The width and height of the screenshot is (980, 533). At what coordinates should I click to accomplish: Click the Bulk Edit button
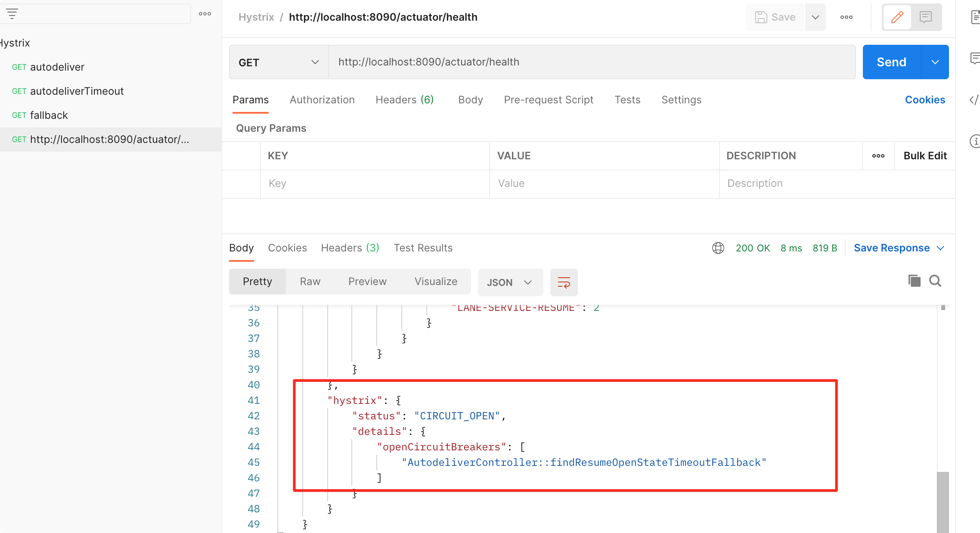925,156
